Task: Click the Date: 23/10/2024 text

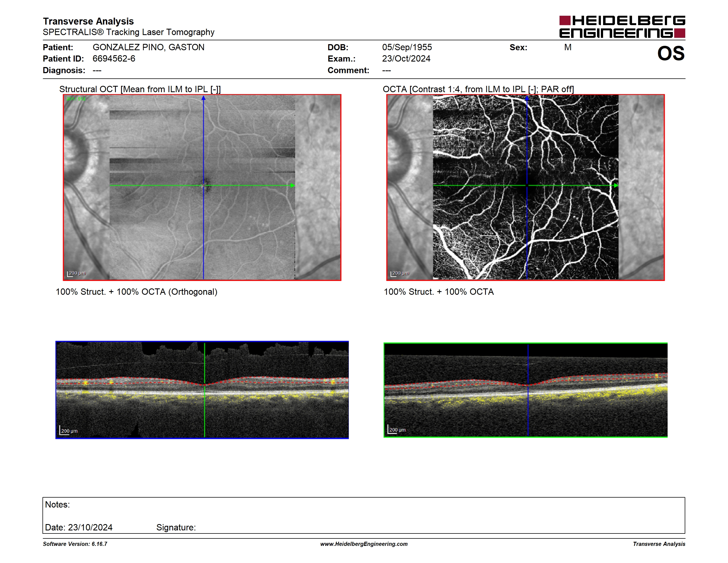Action: [x=79, y=527]
